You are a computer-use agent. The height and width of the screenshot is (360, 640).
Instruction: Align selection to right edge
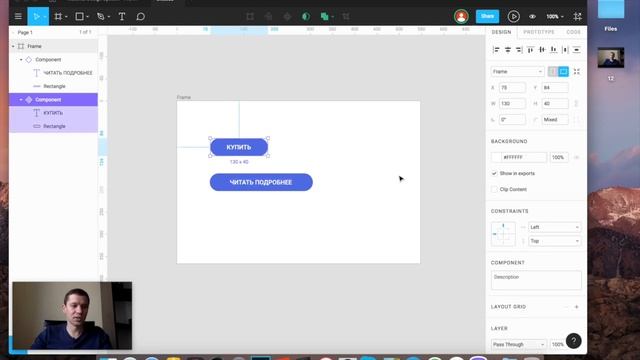click(x=519, y=50)
